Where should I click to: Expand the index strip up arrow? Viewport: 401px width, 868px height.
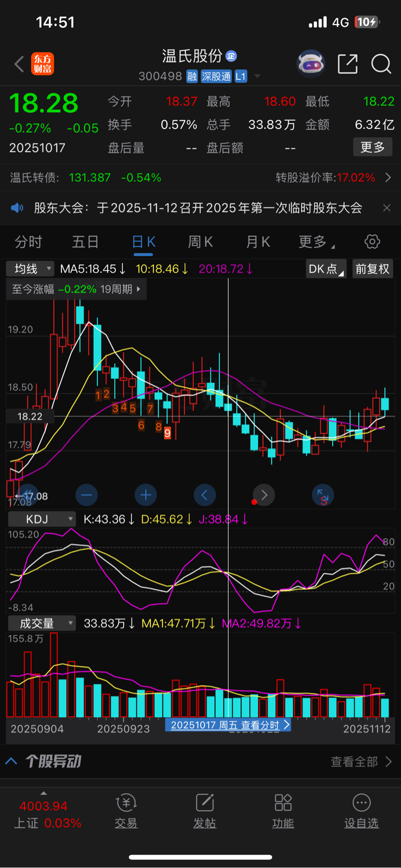[x=43, y=793]
